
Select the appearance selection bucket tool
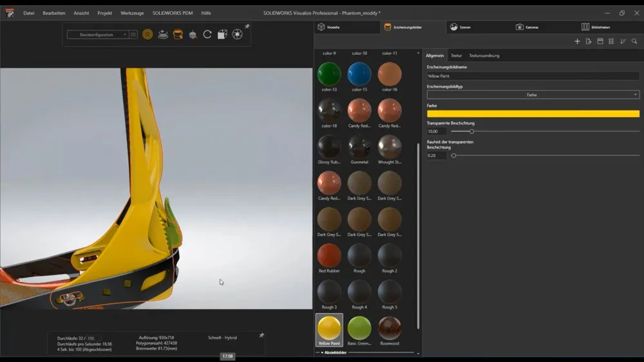tap(178, 35)
